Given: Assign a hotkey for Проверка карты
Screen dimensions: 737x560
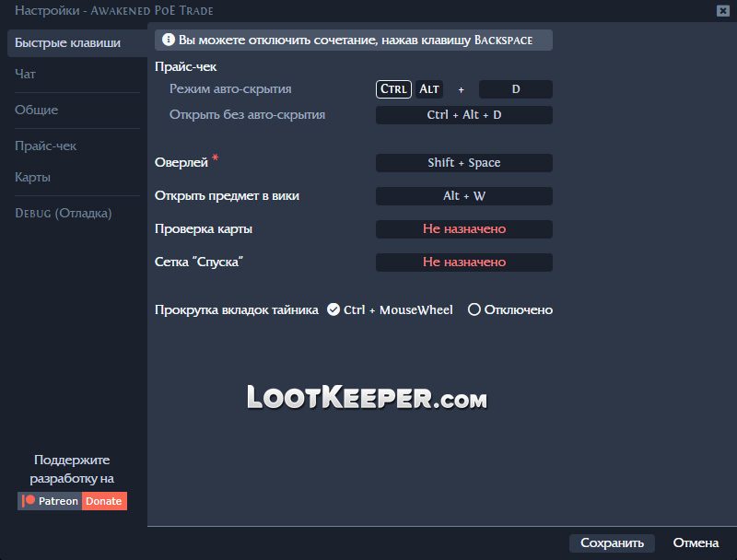Looking at the screenshot, I should [464, 229].
